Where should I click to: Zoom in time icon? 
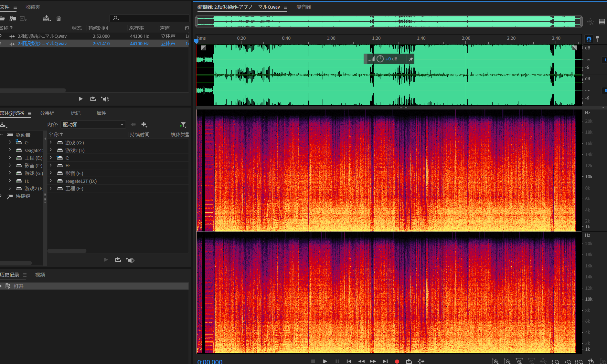coord(519,361)
